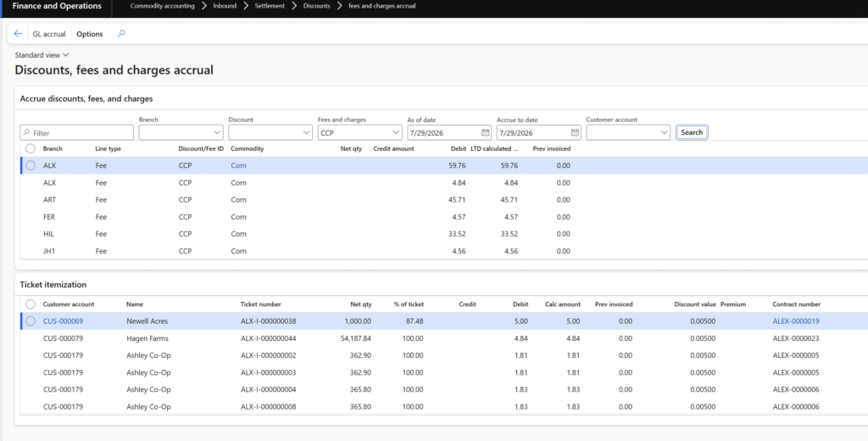
Task: Open the Accrue to date calendar picker
Action: [x=576, y=133]
